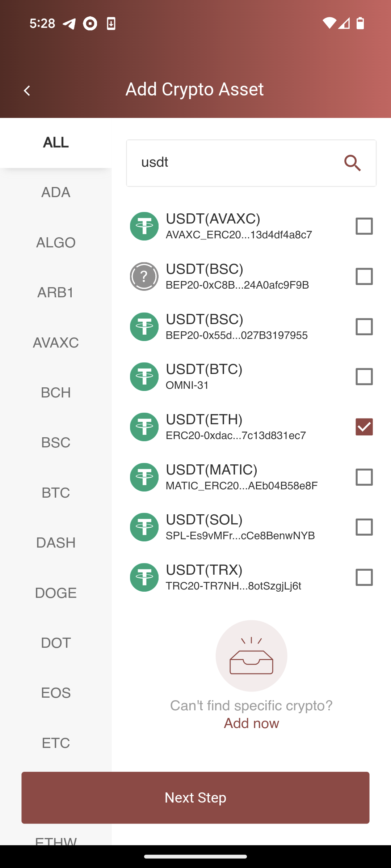Tap the USDT(BTC) Tether logo

pos(144,377)
